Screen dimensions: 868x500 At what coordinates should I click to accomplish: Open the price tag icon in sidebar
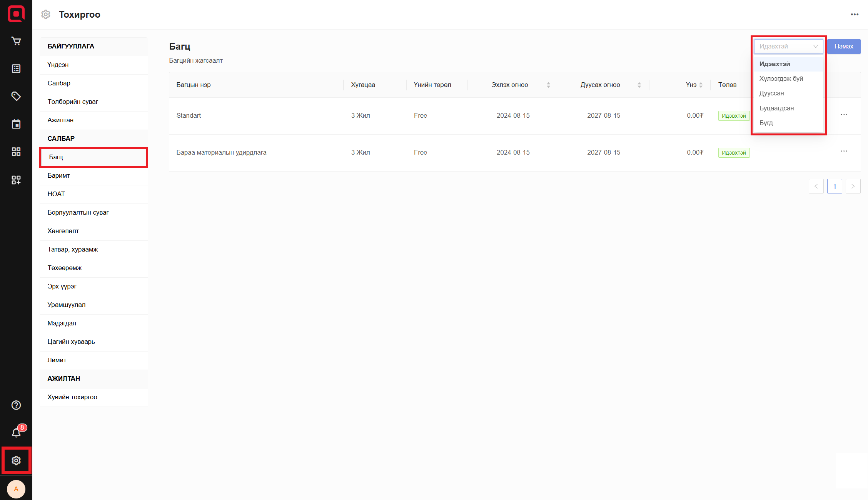click(16, 96)
